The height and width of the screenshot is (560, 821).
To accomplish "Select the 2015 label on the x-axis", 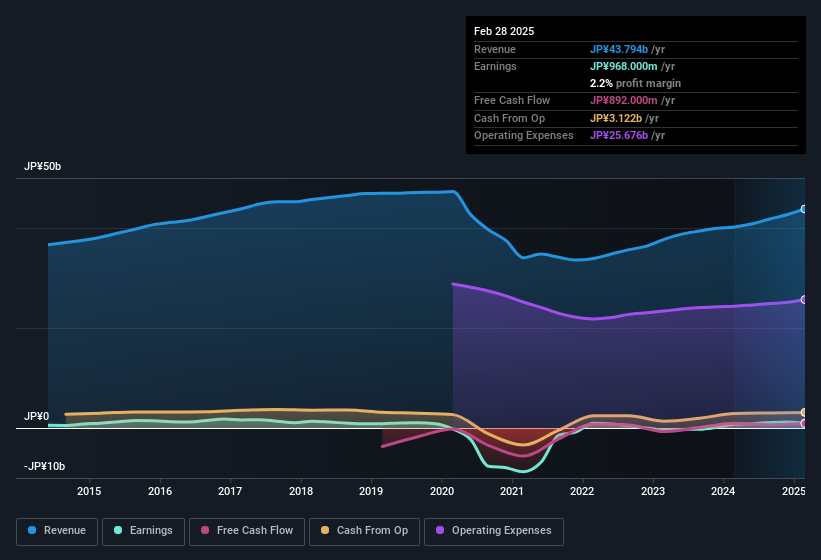I will (89, 491).
